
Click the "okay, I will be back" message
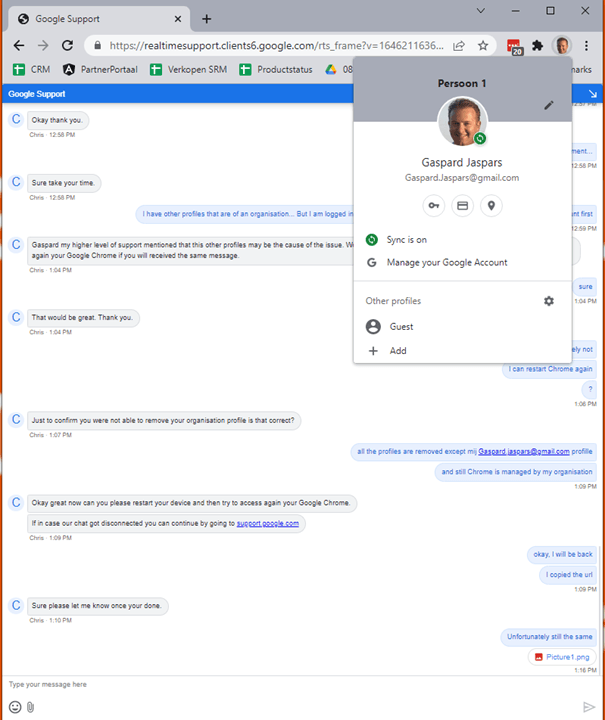[x=562, y=555]
